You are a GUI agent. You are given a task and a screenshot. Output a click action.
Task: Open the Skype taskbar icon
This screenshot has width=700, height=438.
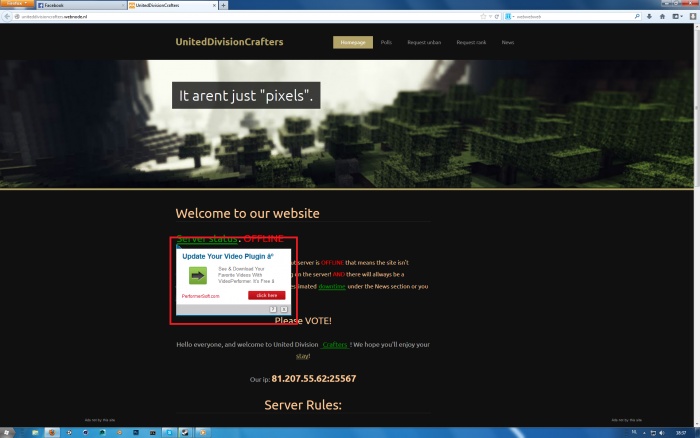169,433
